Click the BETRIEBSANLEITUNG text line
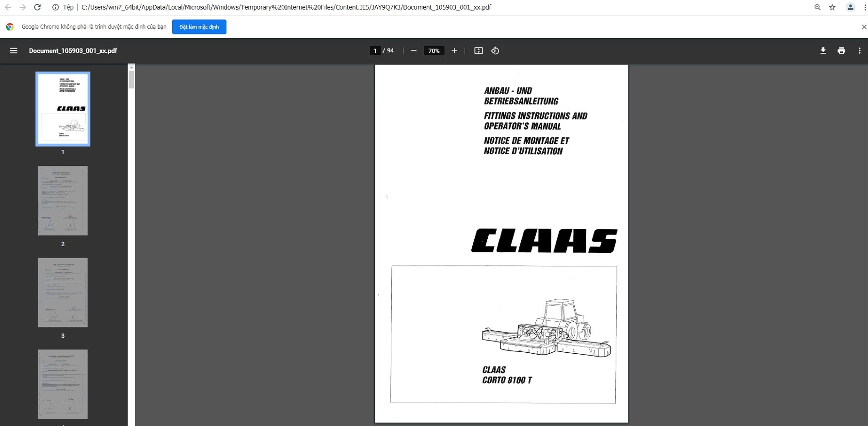The width and height of the screenshot is (868, 426). pos(521,101)
